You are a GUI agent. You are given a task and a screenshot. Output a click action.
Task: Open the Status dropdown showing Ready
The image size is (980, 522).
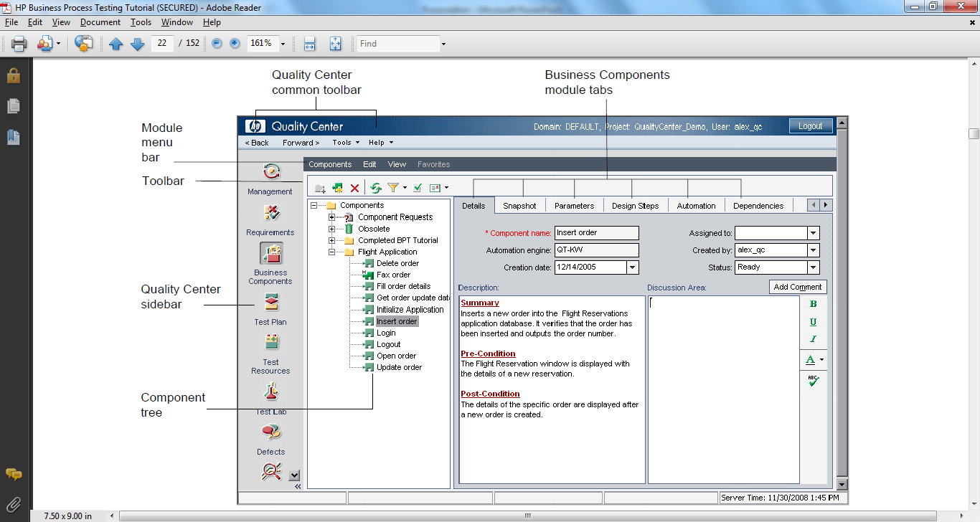click(813, 267)
